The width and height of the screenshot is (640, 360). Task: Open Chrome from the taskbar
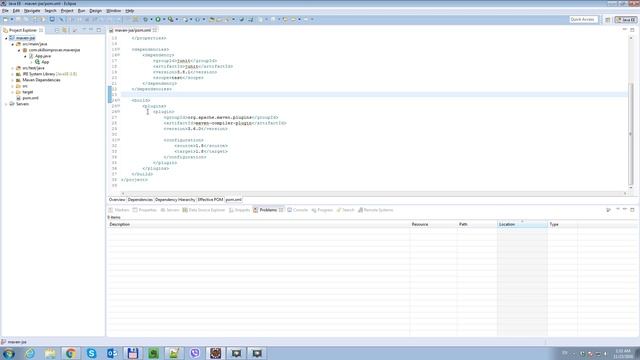[x=71, y=353]
